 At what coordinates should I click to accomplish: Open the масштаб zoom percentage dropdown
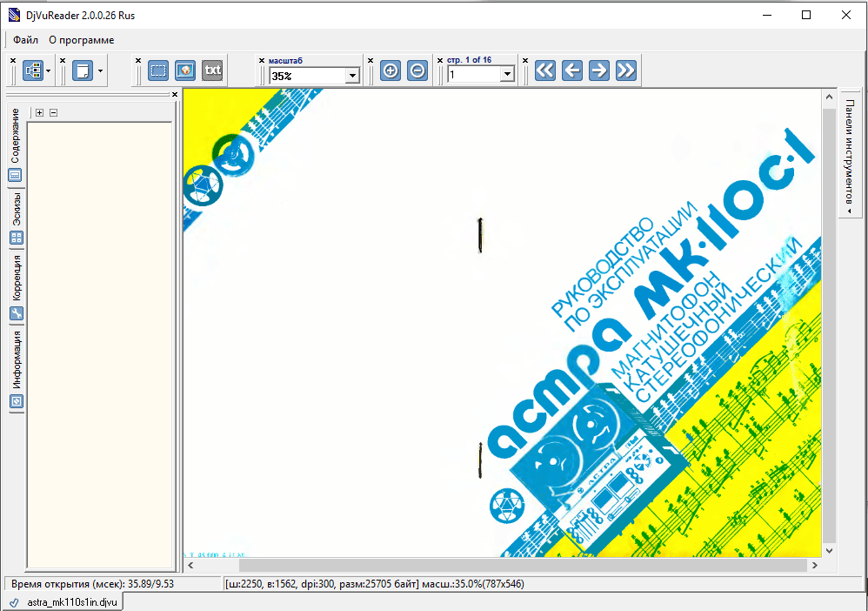[x=352, y=76]
